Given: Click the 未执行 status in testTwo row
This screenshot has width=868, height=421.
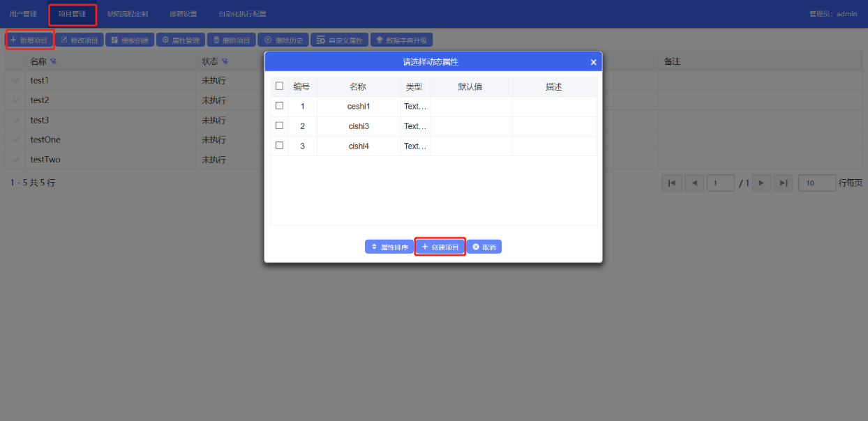Looking at the screenshot, I should click(214, 159).
